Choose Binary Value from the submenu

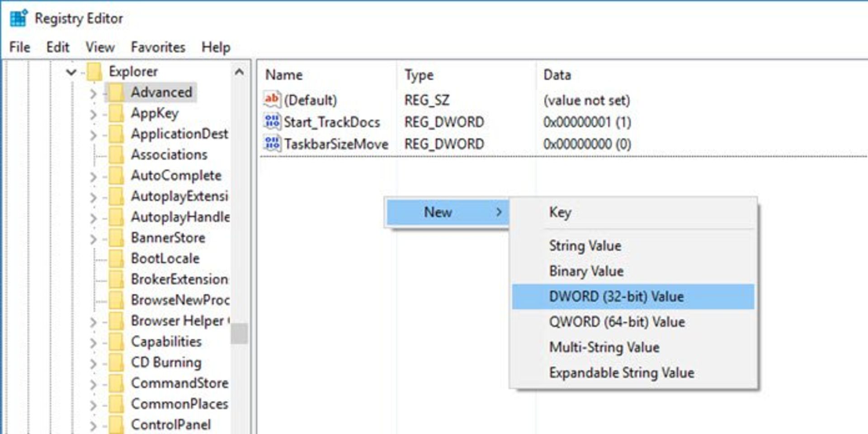(x=633, y=271)
